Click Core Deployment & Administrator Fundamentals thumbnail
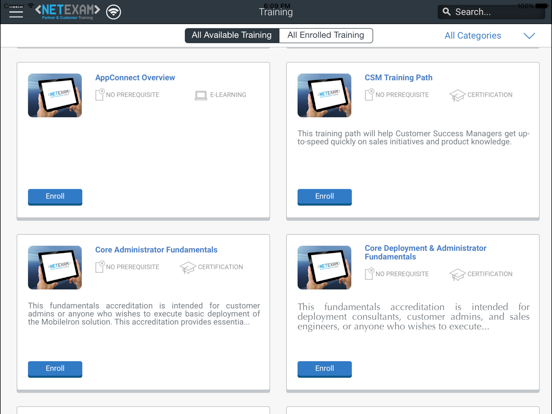 point(324,268)
